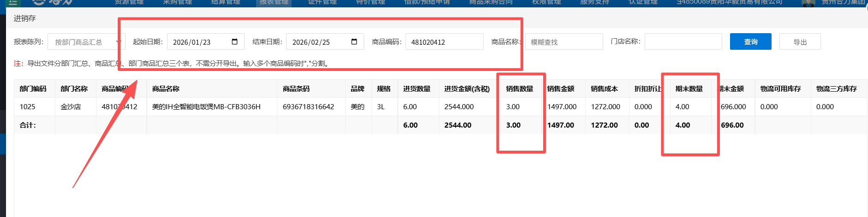Open the 服务支持 menu
This screenshot has height=217, width=868.
(594, 2)
